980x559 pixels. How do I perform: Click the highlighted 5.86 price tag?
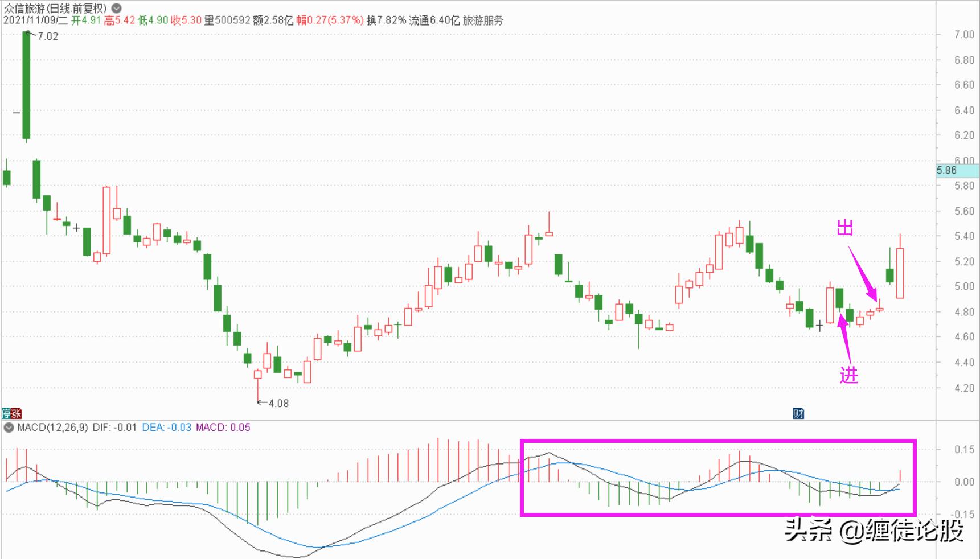(x=958, y=170)
